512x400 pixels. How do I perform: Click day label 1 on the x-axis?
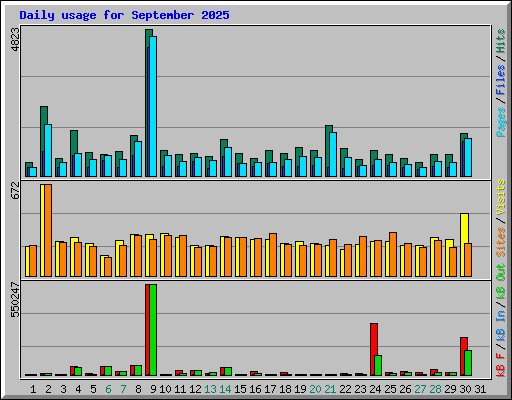point(33,389)
